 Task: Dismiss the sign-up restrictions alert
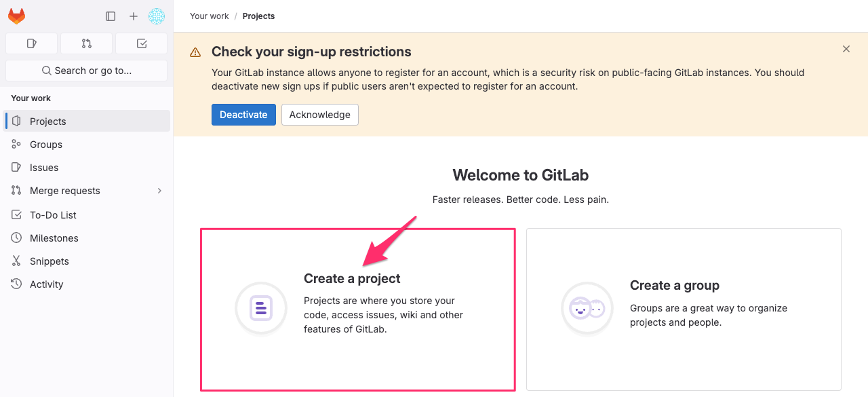click(846, 49)
